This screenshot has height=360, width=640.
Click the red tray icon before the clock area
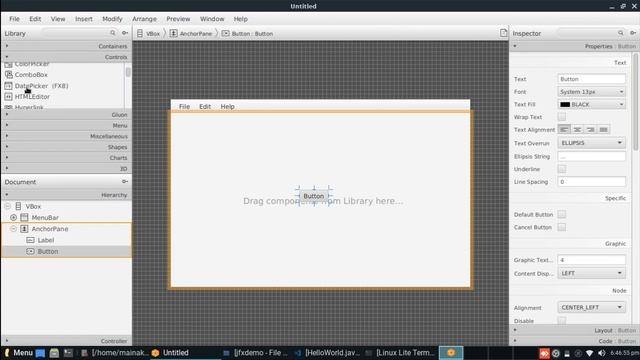[x=544, y=353]
